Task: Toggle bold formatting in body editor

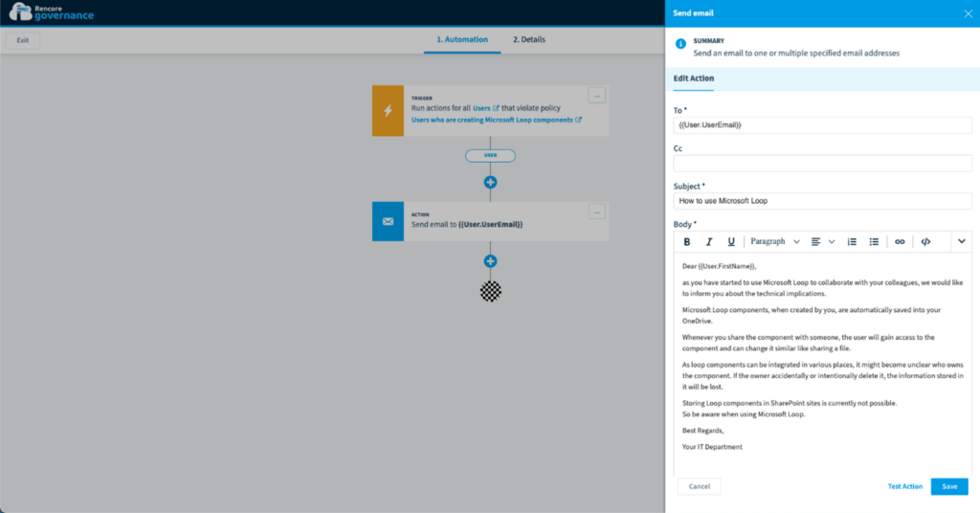Action: pyautogui.click(x=687, y=242)
